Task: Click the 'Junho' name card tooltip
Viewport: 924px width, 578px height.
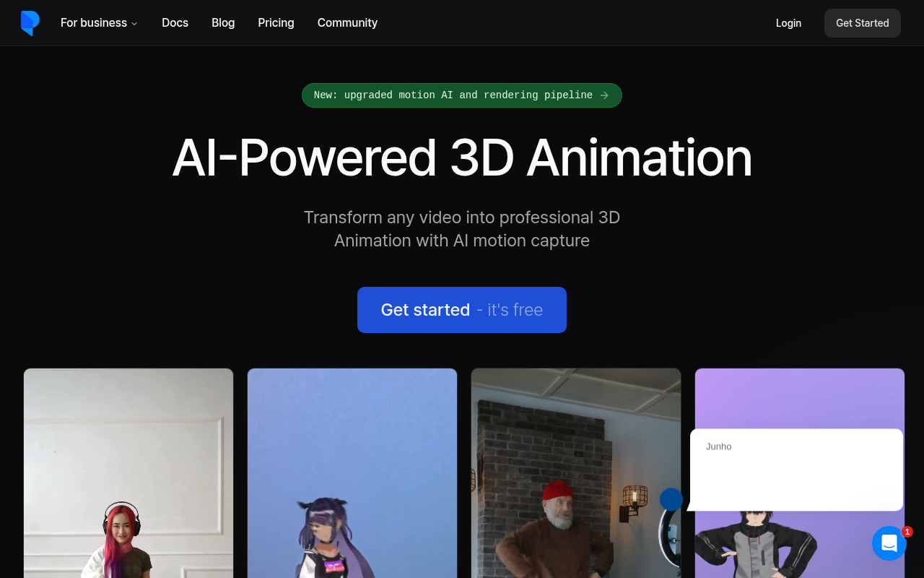Action: click(x=796, y=469)
